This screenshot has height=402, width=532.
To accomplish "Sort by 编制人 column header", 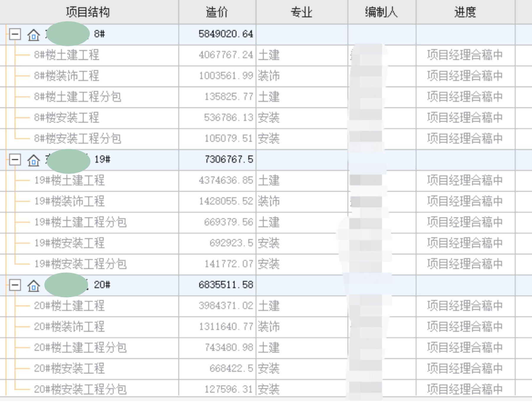I will pyautogui.click(x=382, y=12).
